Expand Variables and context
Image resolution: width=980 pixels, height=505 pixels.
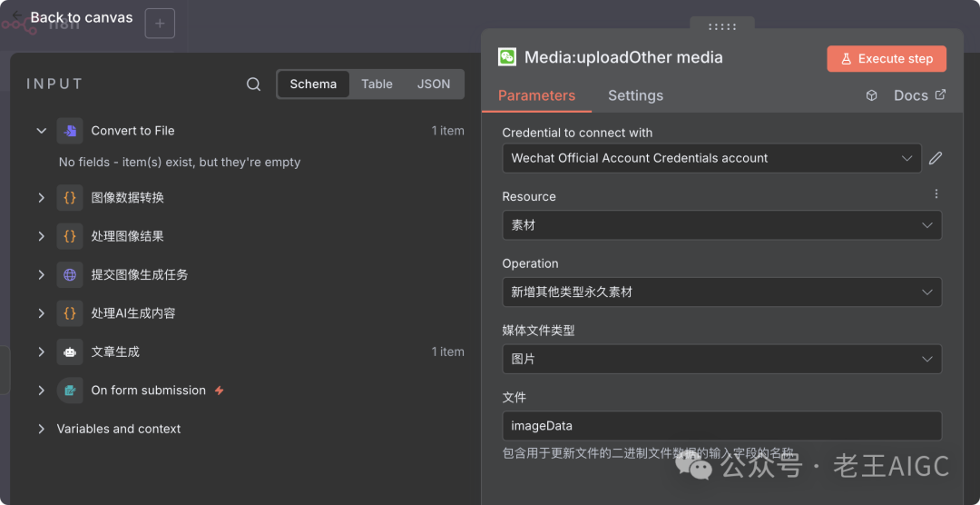41,430
